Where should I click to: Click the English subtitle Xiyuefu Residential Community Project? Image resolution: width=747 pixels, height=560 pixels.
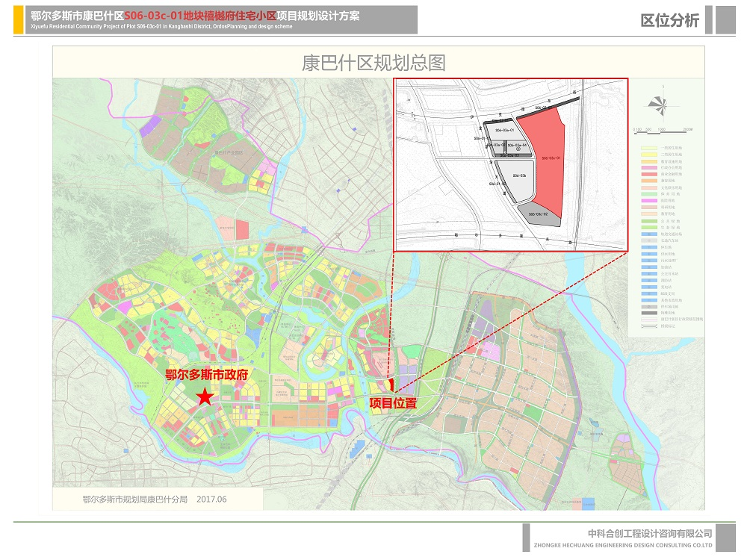coord(161,27)
